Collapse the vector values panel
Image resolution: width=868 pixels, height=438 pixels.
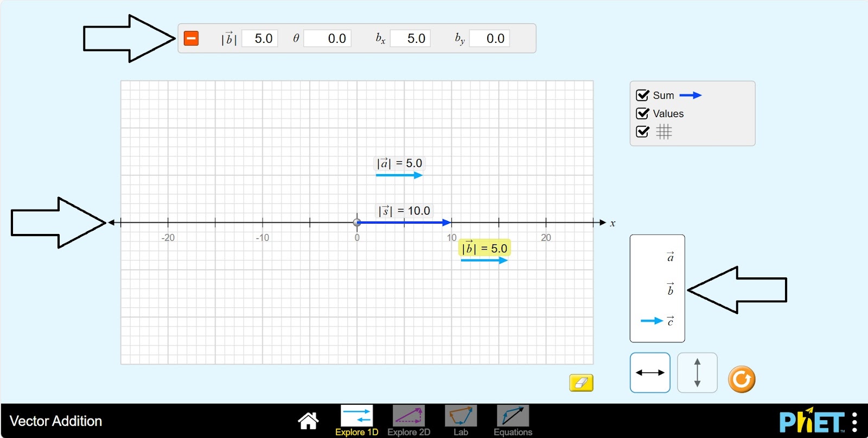191,39
